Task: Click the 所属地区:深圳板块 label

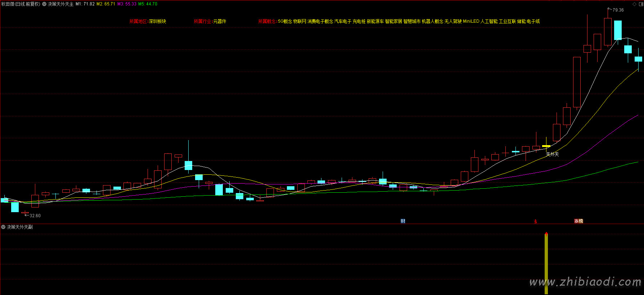Action: pyautogui.click(x=148, y=22)
